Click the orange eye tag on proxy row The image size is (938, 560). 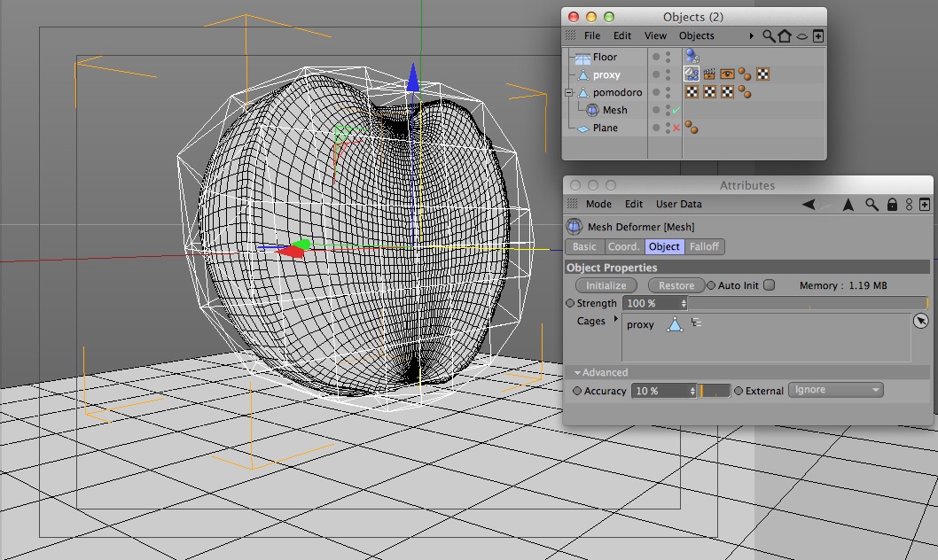click(727, 74)
